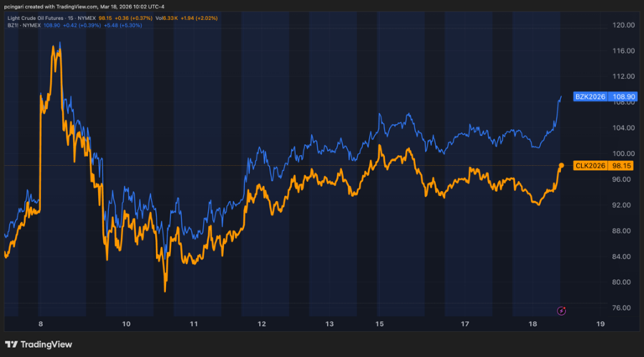Click the lightning bolt icon near the time axis
Viewport: 644px width, 357px height.
point(561,311)
